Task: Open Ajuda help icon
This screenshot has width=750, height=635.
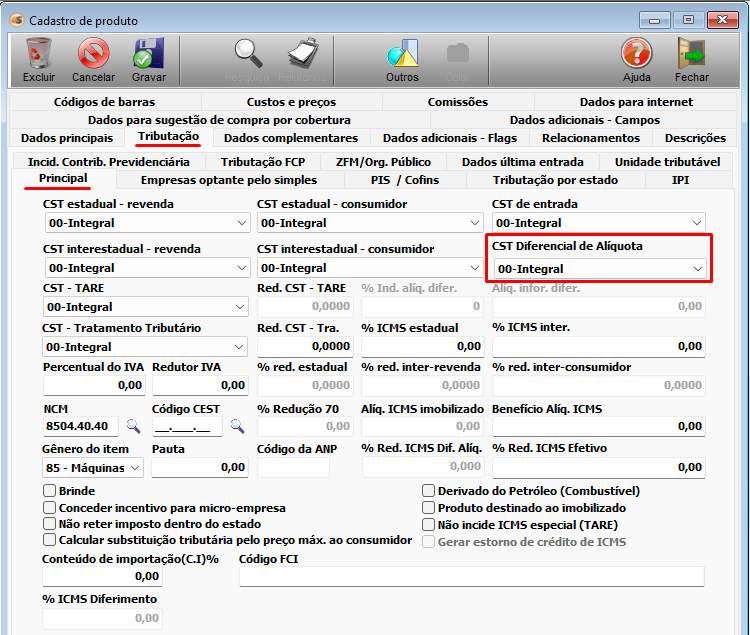Action: coord(636,53)
